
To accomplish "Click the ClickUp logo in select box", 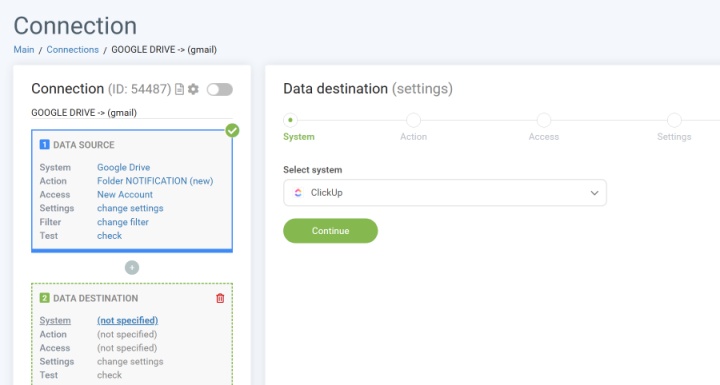I will point(298,192).
